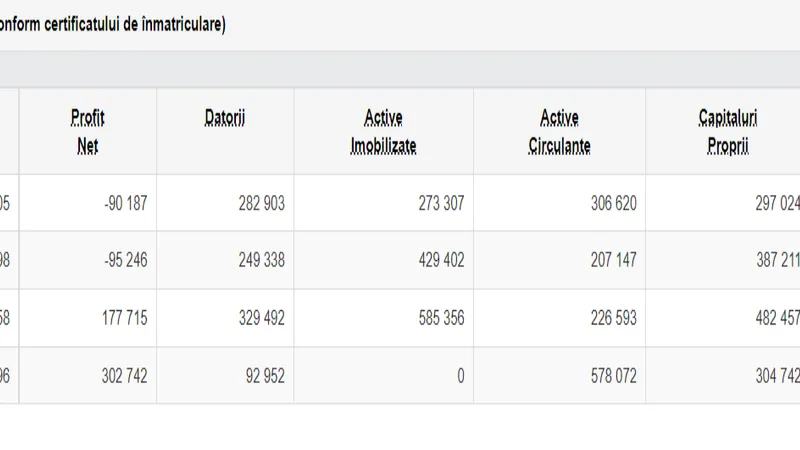Click the Active Circulante column header
This screenshot has height=450, width=800.
click(x=560, y=132)
